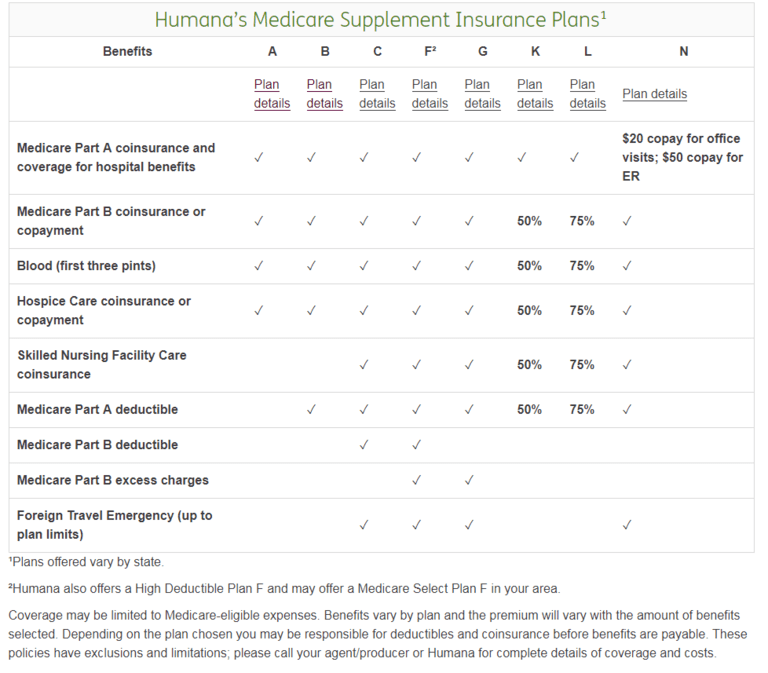Open Plan details link for Plan G
Image resolution: width=768 pixels, height=673 pixels.
(482, 94)
